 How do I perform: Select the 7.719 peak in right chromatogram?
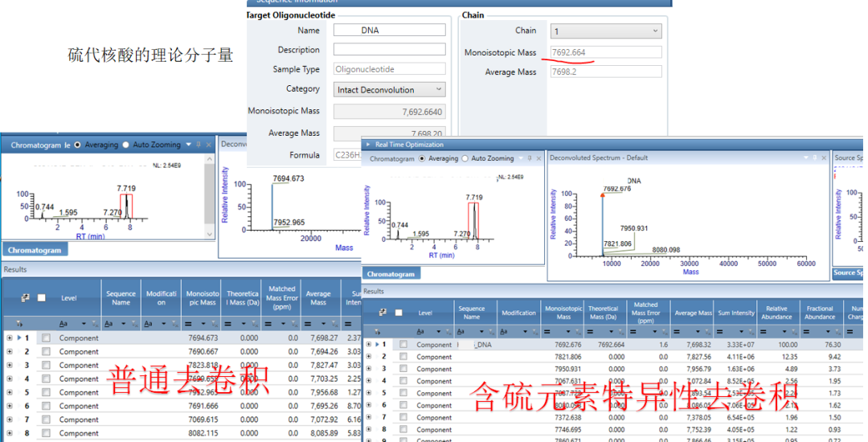[474, 221]
